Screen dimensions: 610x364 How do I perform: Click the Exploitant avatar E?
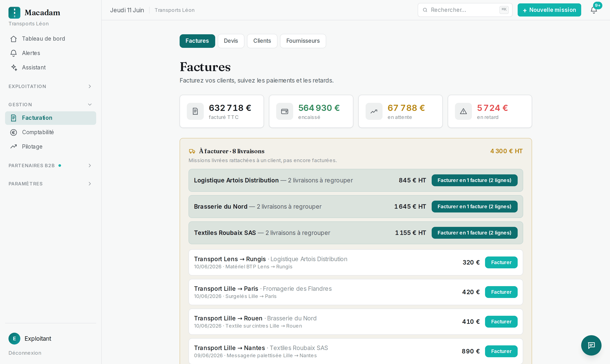[14, 338]
